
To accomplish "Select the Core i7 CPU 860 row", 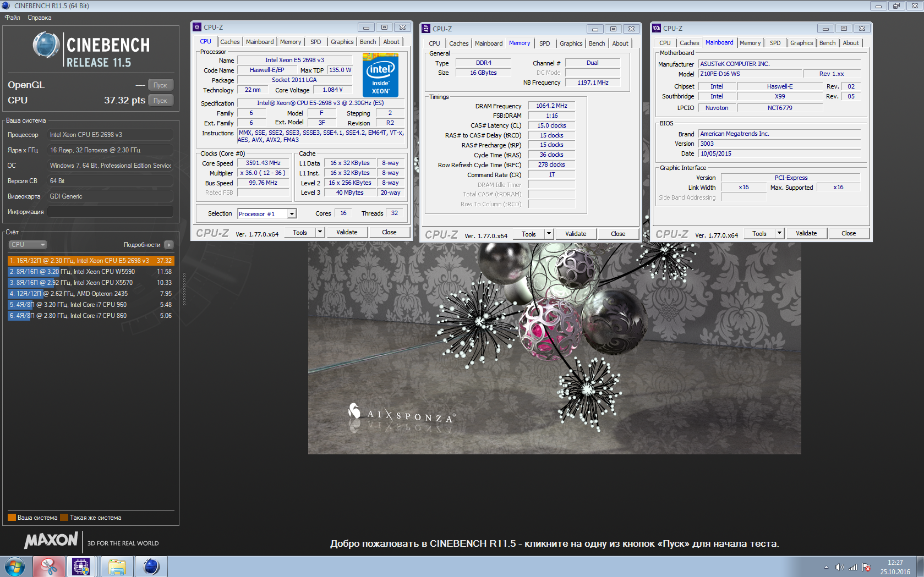I will pos(91,316).
